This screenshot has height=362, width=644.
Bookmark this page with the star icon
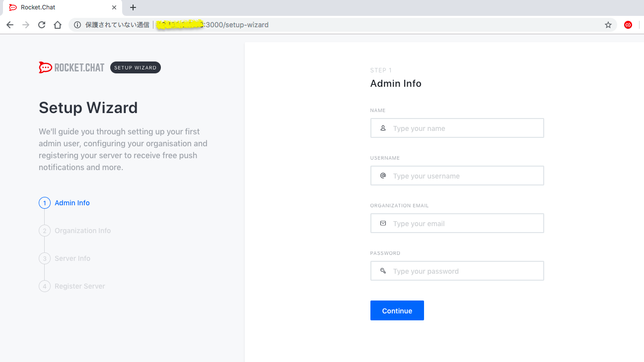click(608, 25)
